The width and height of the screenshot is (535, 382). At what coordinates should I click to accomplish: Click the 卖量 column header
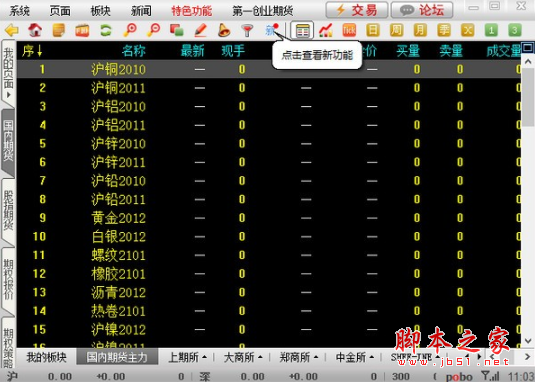pyautogui.click(x=451, y=51)
